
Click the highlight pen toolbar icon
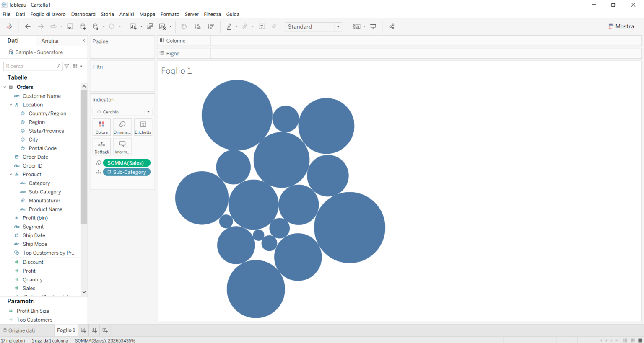[x=229, y=26]
